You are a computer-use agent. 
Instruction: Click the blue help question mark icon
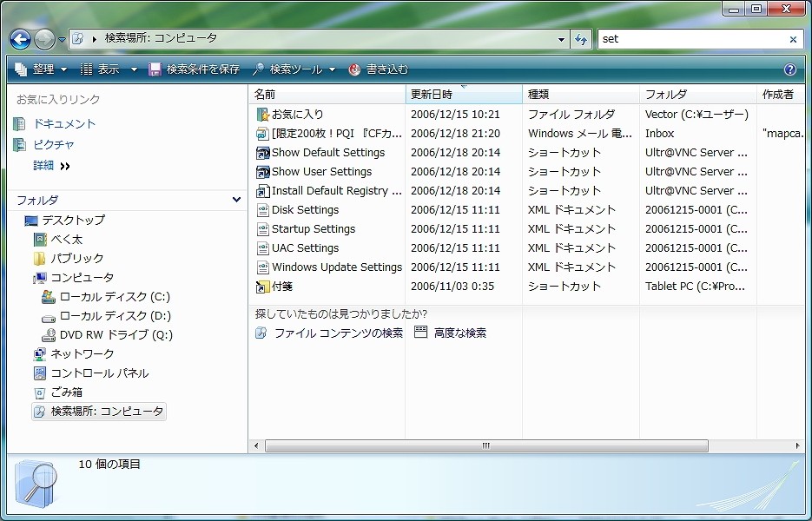[x=789, y=69]
